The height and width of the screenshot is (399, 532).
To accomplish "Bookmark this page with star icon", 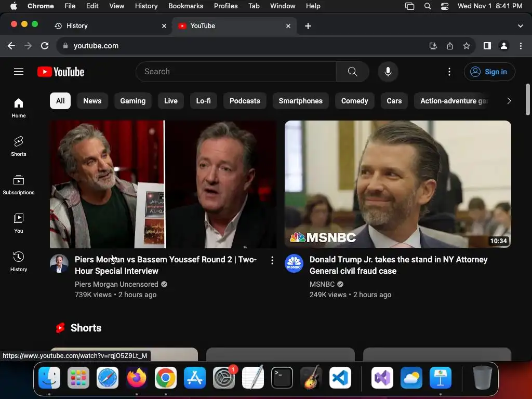I will point(467,46).
